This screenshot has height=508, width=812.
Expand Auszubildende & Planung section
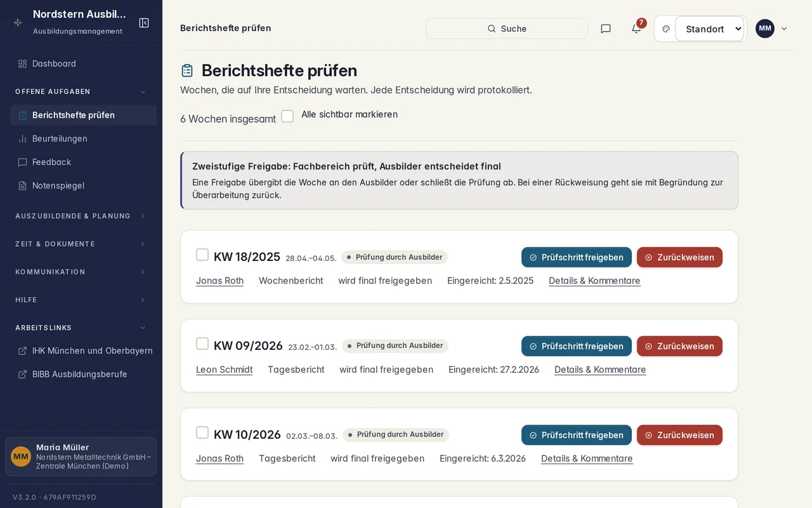click(81, 216)
